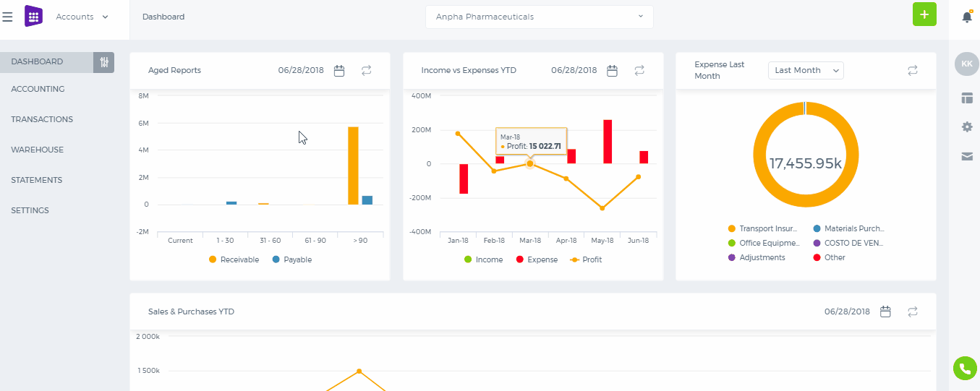Toggle Materials Purchase legend entry
The height and width of the screenshot is (391, 980).
848,228
